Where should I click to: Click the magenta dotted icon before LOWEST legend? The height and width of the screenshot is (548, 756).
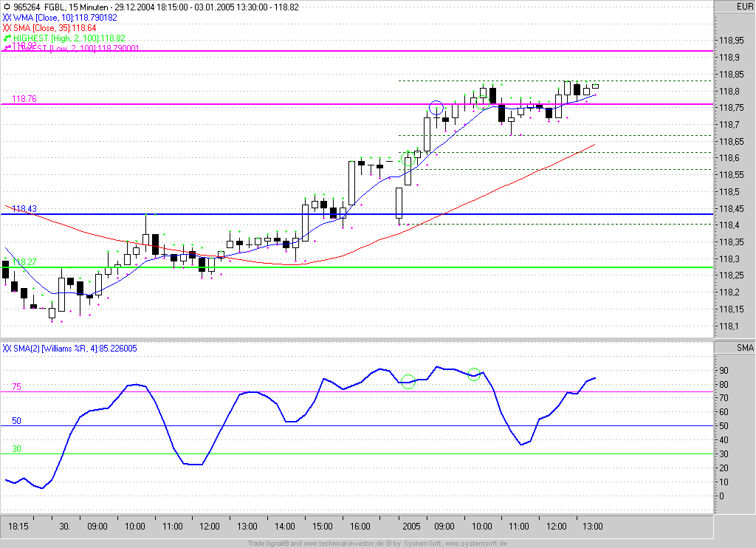[x=7, y=48]
